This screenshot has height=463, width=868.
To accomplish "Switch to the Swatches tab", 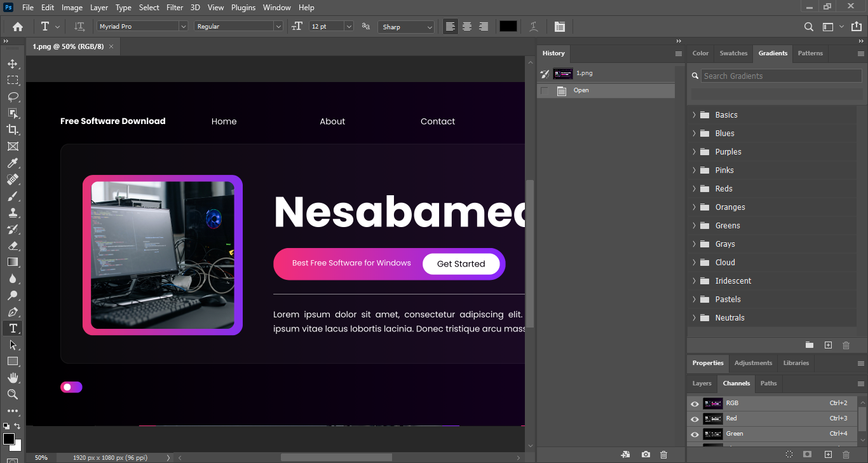I will [x=733, y=53].
